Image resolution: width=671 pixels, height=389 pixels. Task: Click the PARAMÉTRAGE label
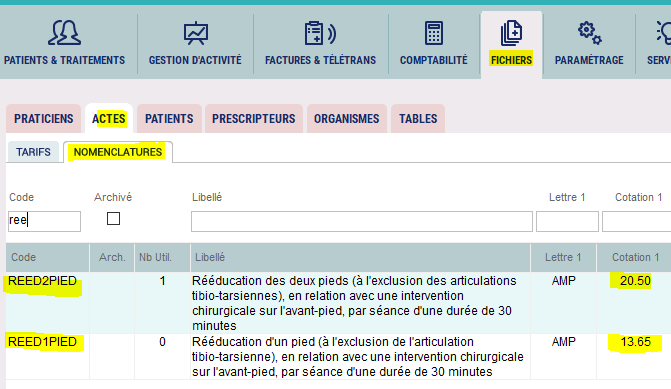589,60
